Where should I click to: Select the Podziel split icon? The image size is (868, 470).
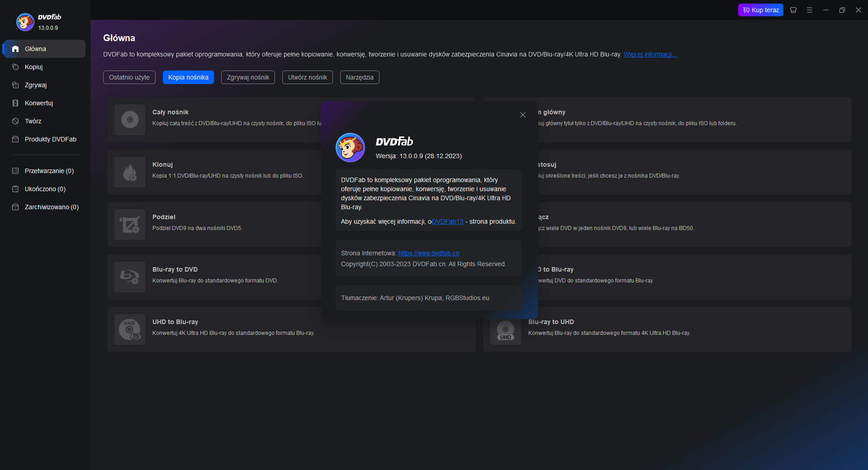[x=130, y=225]
